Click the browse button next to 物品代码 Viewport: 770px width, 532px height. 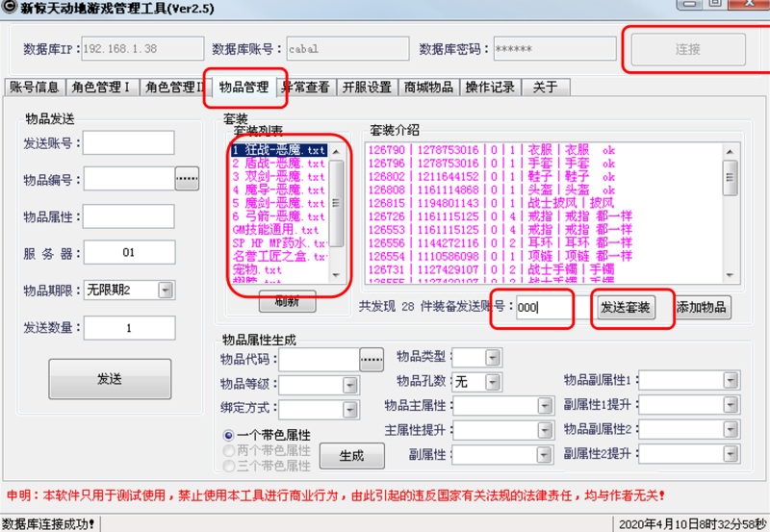click(x=372, y=359)
